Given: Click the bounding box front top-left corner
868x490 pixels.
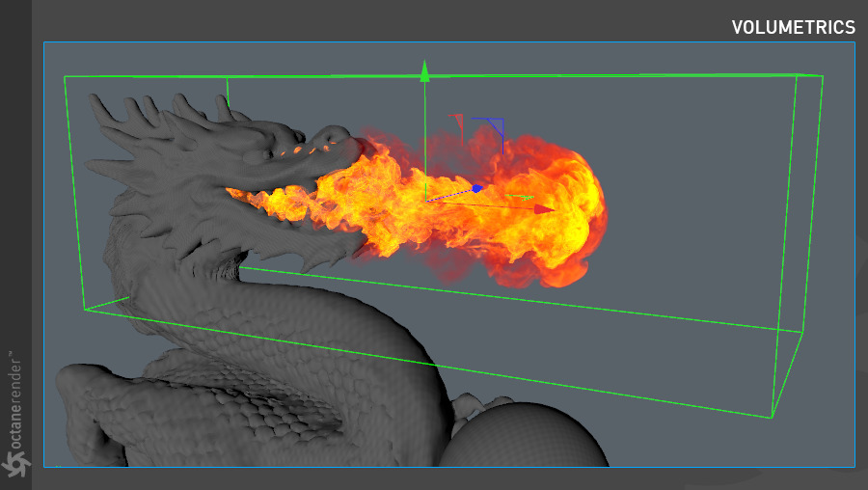Looking at the screenshot, I should coord(65,76).
